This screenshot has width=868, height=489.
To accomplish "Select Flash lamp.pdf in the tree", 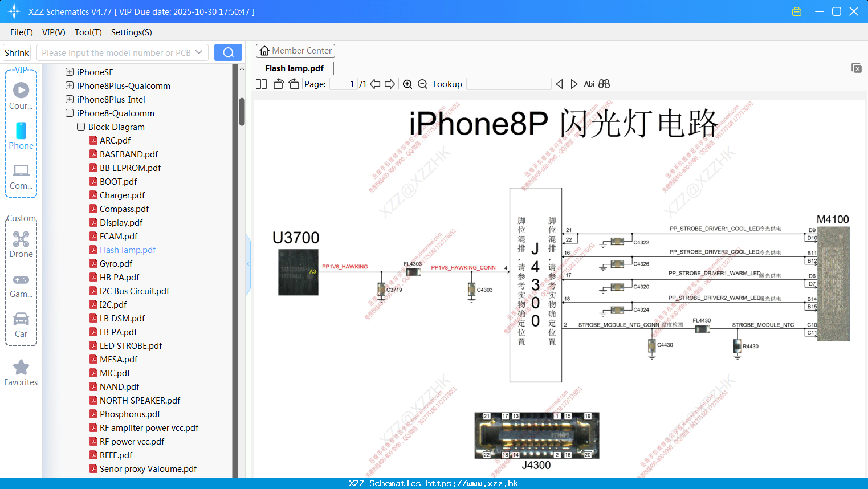I will [x=128, y=250].
